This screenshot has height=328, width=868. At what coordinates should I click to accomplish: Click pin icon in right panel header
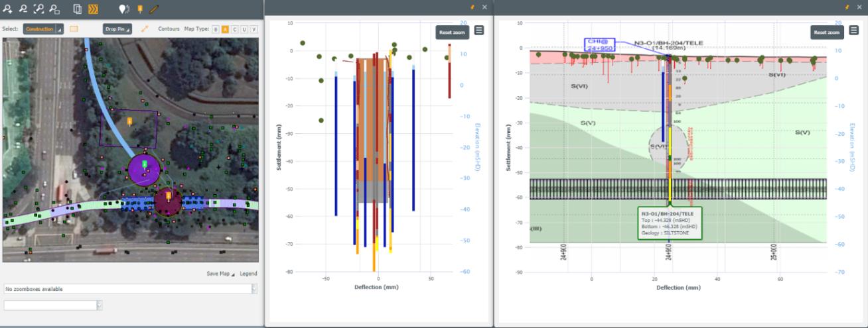point(847,7)
